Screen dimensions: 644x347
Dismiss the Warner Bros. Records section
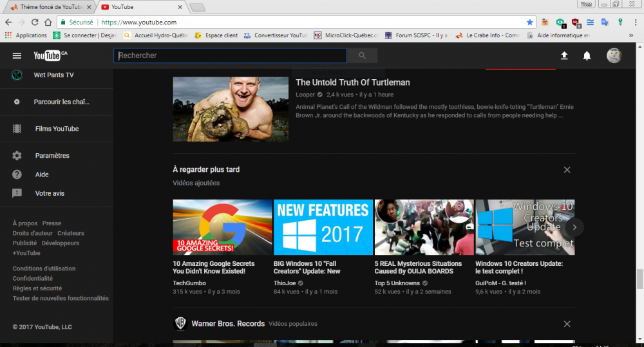point(567,324)
